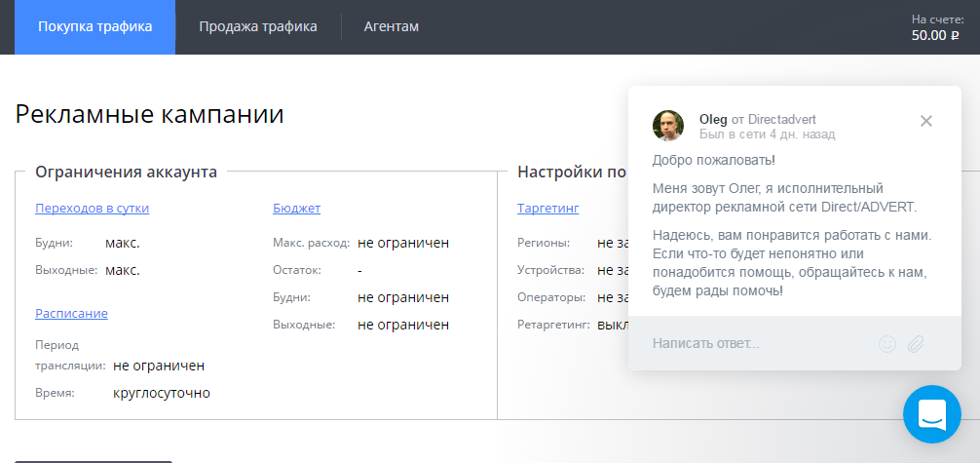Close the Oleg chat popup
This screenshot has height=463, width=980.
pos(926,122)
